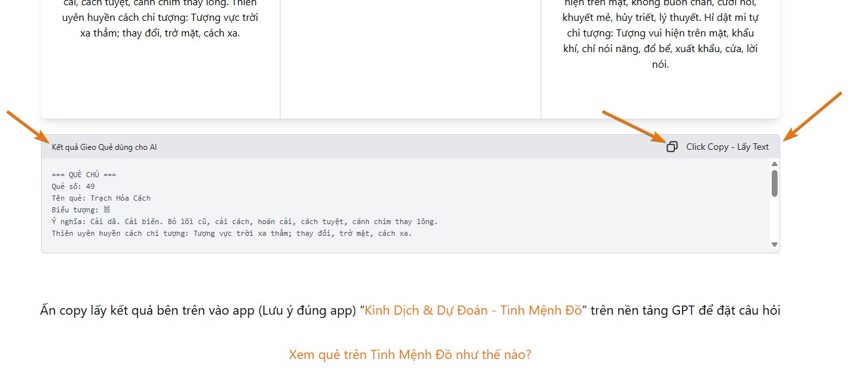Click the hexagram symbol after "Biểu tượng:"
This screenshot has width=868, height=372.
click(x=107, y=210)
